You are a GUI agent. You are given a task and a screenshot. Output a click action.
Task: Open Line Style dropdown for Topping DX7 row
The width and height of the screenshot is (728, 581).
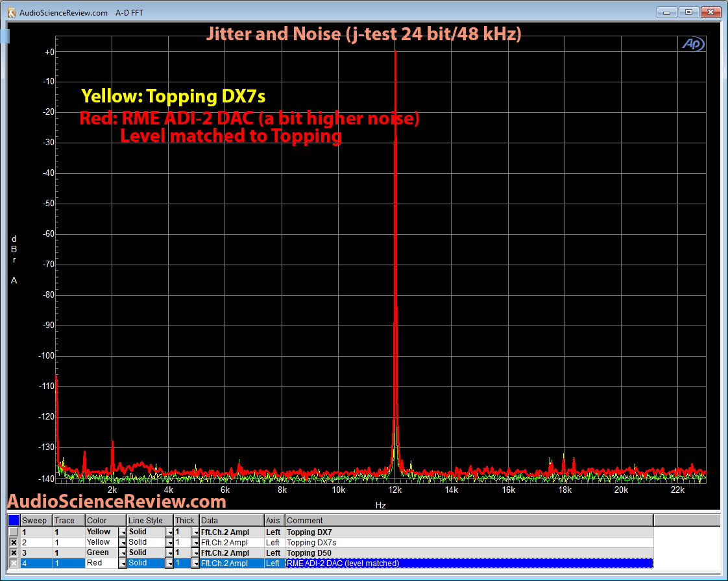tap(169, 532)
